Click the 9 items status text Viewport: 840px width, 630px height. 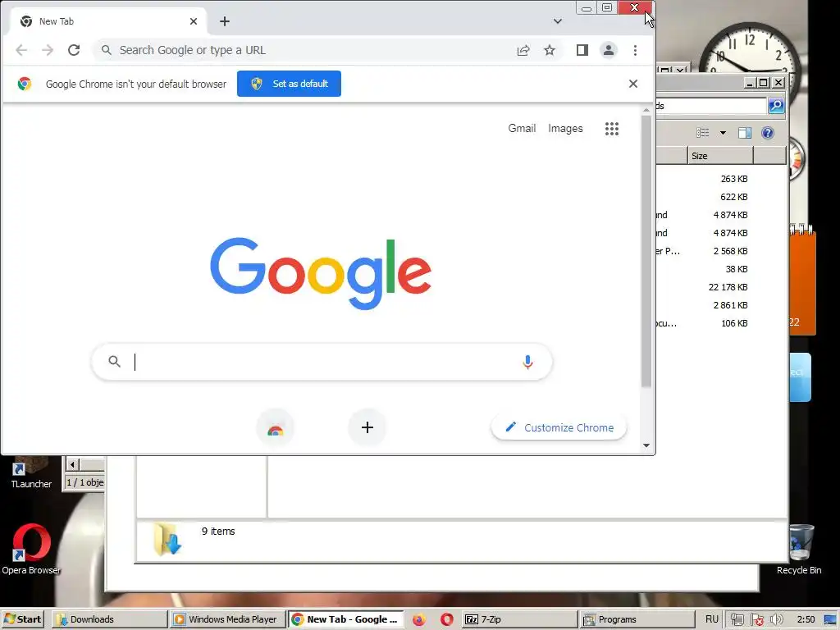tap(218, 532)
